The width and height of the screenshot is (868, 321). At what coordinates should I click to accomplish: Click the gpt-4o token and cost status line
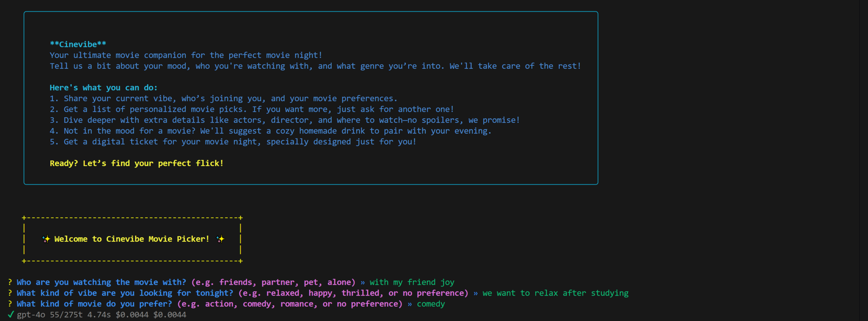point(101,315)
